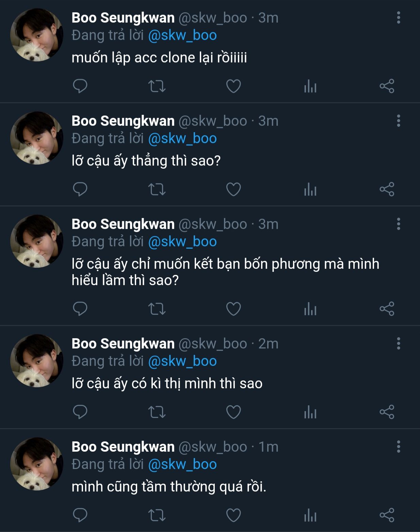Open profile picture on "kết bạn bốn phương" tweet
The width and height of the screenshot is (420, 532).
pos(37,241)
